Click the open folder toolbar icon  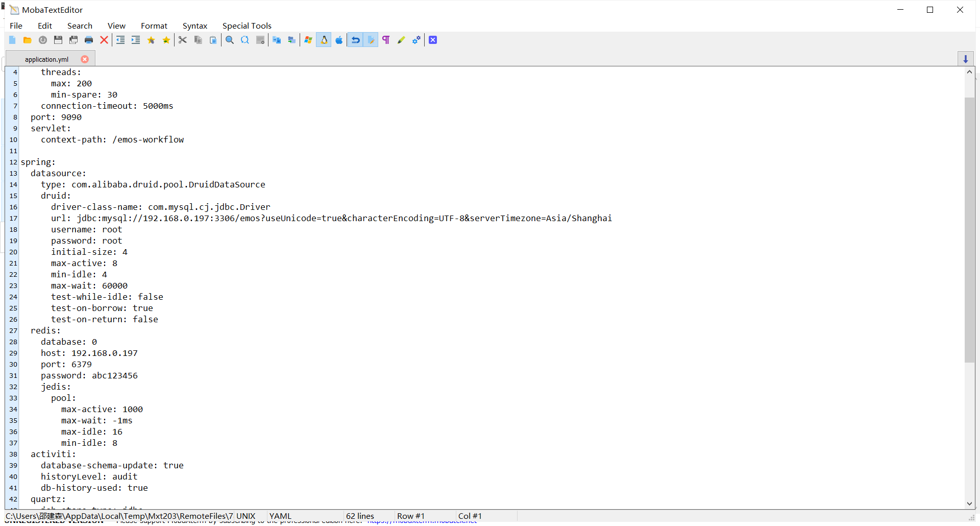point(28,40)
